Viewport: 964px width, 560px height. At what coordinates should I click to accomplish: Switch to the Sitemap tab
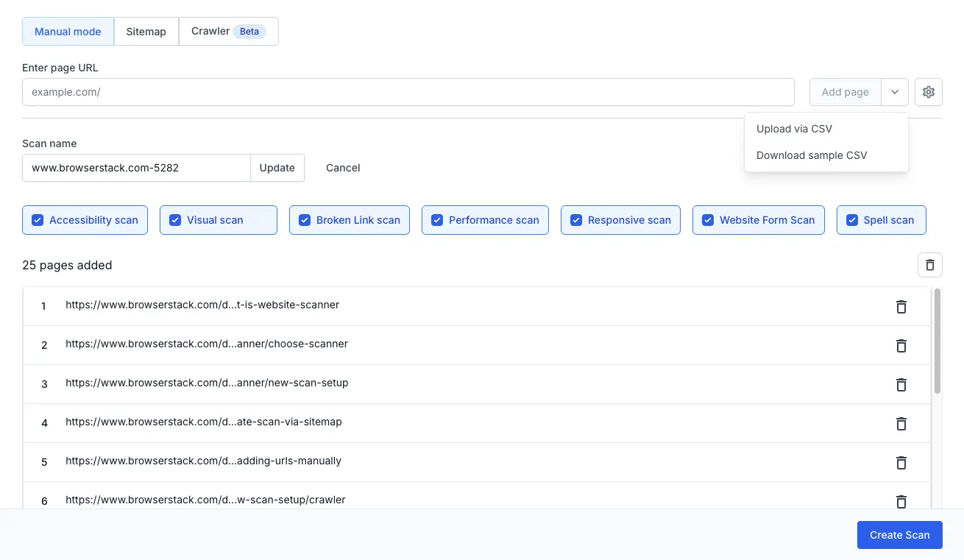coord(146,31)
